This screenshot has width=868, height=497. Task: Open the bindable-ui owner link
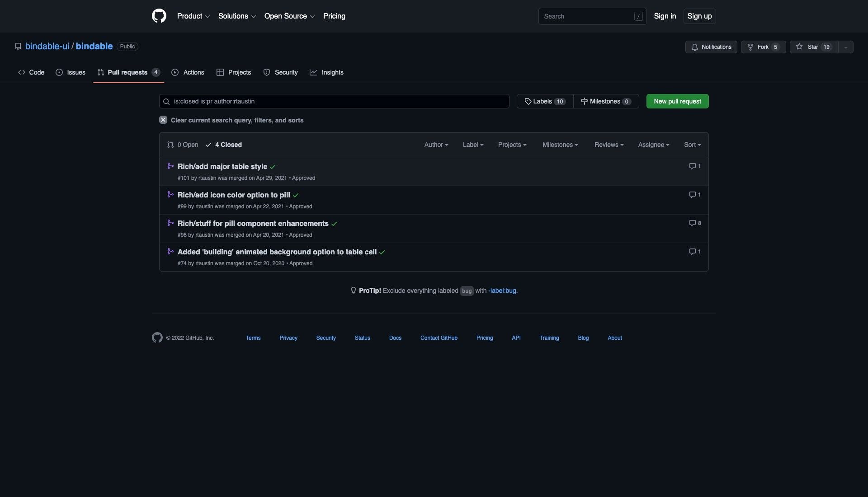tap(47, 46)
